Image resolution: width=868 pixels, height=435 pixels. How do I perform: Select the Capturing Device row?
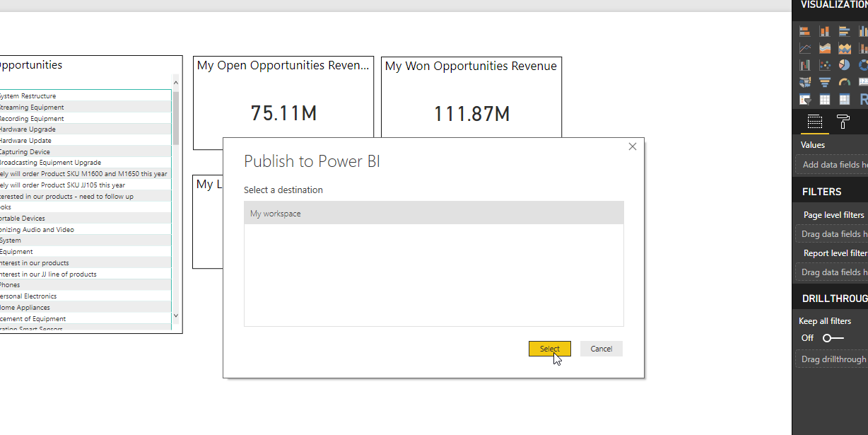click(86, 151)
